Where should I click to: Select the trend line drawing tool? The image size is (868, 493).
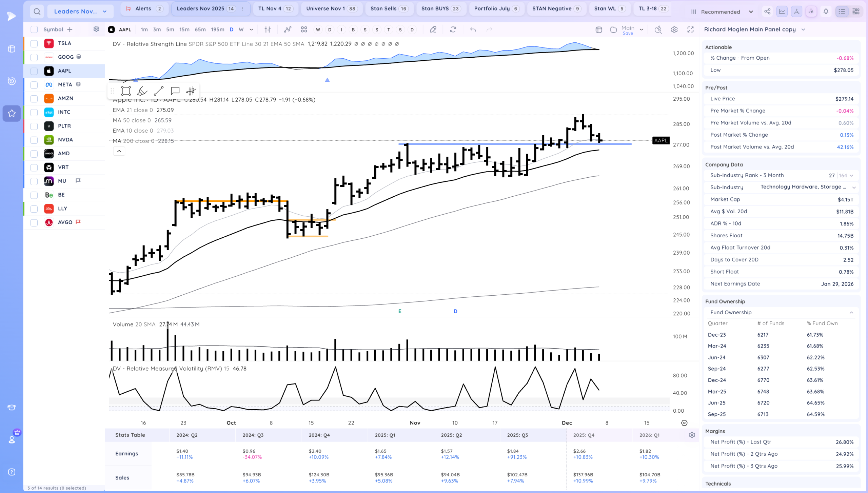(158, 91)
